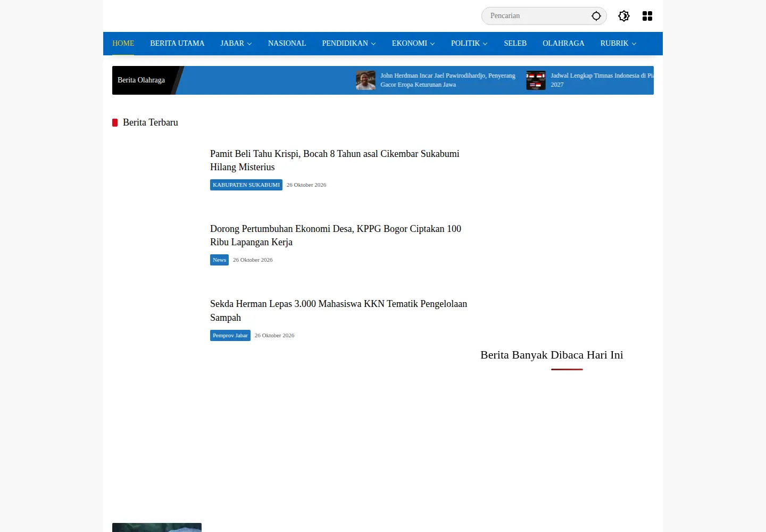Click the Berita Olahraga ticker label
Screen dimensions: 766x532
coord(141,80)
